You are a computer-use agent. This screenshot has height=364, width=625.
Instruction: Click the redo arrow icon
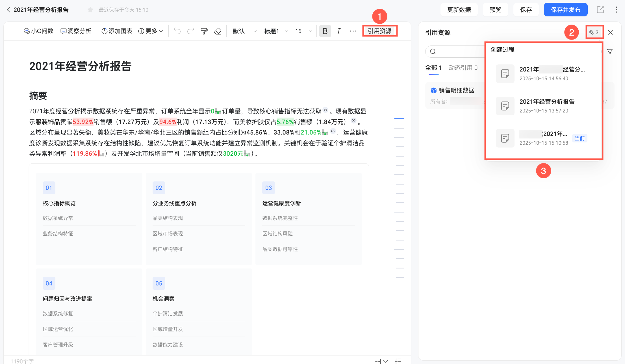191,31
